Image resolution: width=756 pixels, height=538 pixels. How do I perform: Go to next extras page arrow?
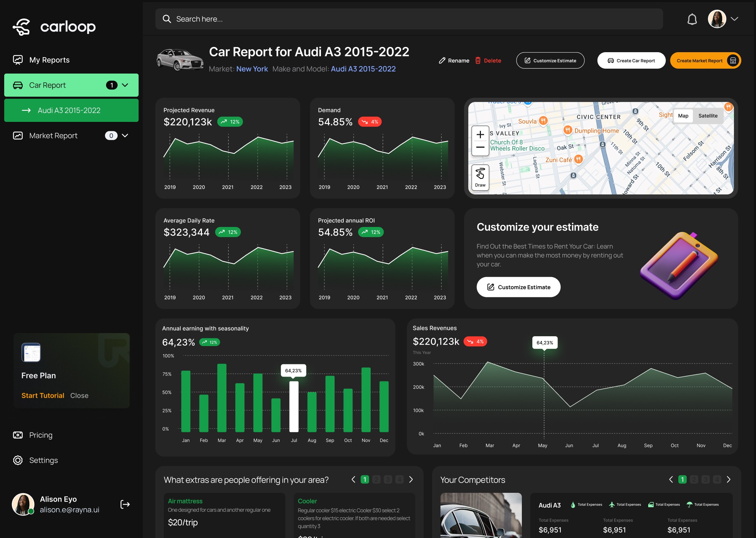coord(411,480)
